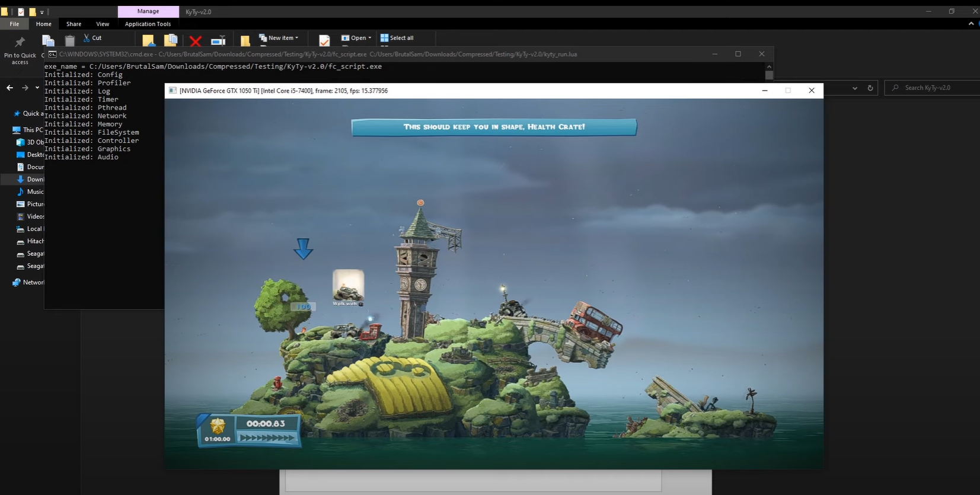This screenshot has width=980, height=495.
Task: Click the Explorer Back arrow
Action: (x=9, y=88)
